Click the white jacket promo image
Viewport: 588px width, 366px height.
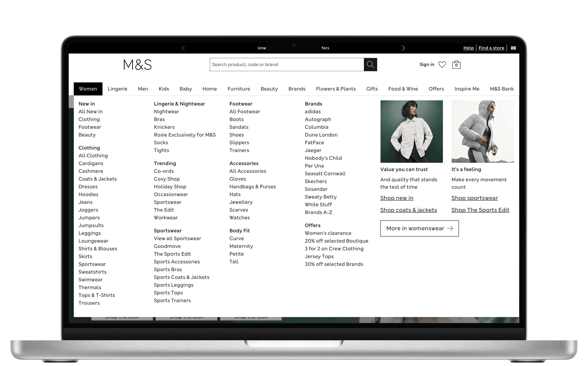[411, 131]
